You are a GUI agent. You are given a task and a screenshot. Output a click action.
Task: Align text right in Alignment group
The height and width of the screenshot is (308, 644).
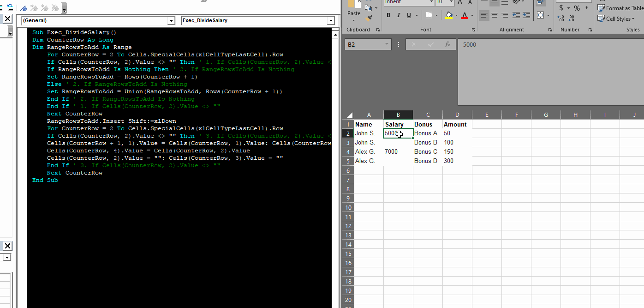(x=504, y=15)
